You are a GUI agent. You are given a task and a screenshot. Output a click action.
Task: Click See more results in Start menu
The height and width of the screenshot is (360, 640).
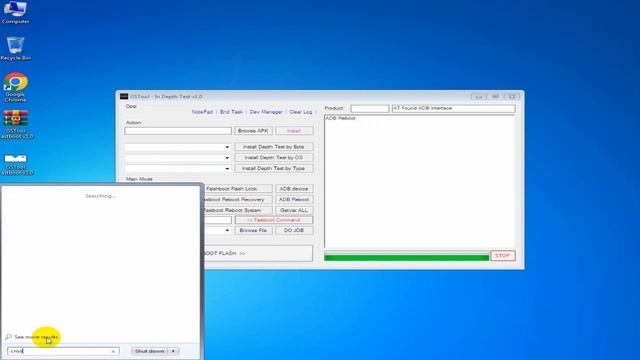pos(36,337)
